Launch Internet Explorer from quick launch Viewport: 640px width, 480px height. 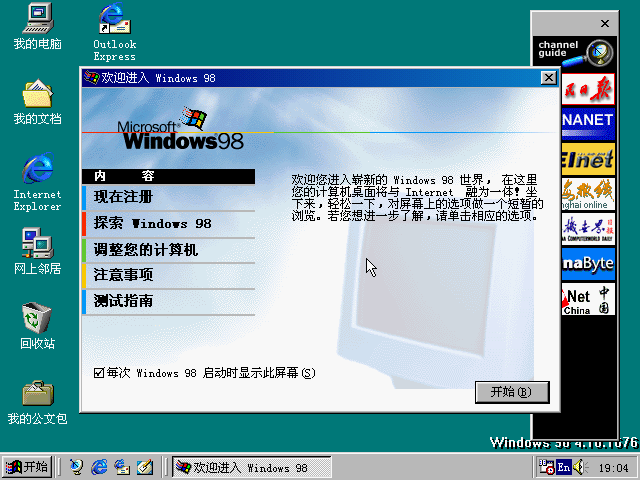(99, 467)
